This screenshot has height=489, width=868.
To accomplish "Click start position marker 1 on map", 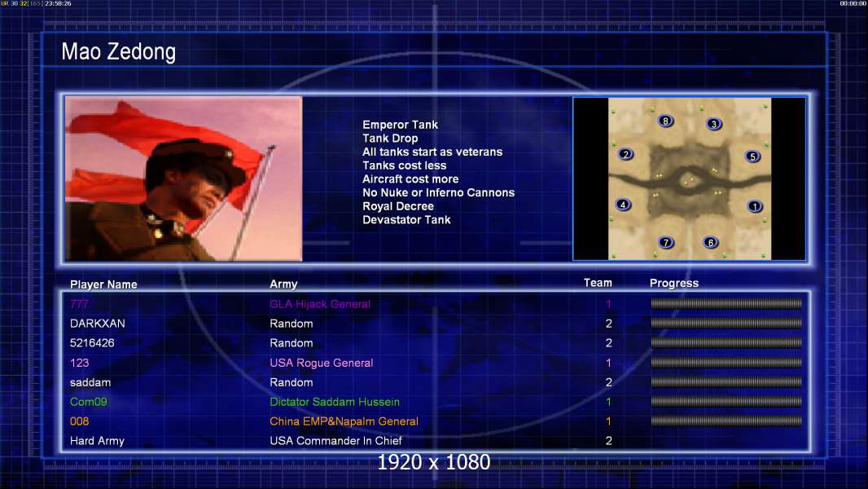I will (755, 206).
